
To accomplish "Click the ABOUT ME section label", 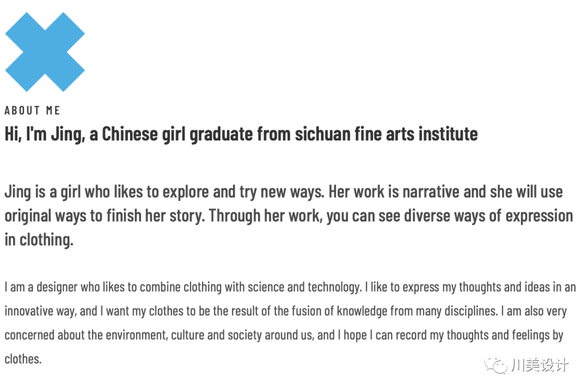I will click(x=32, y=111).
